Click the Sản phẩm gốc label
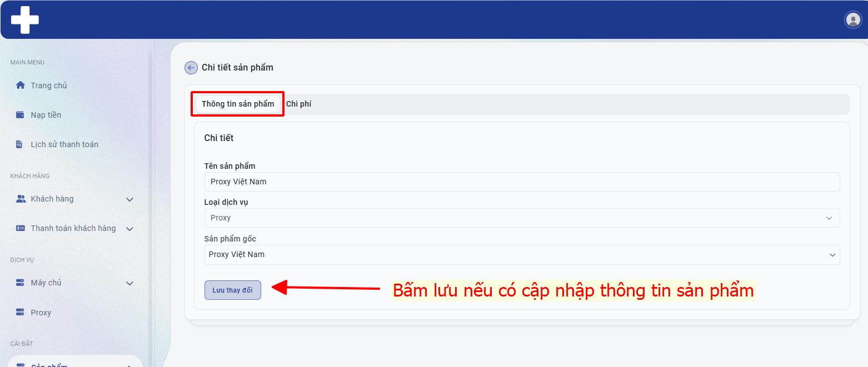This screenshot has width=868, height=367. click(x=230, y=239)
